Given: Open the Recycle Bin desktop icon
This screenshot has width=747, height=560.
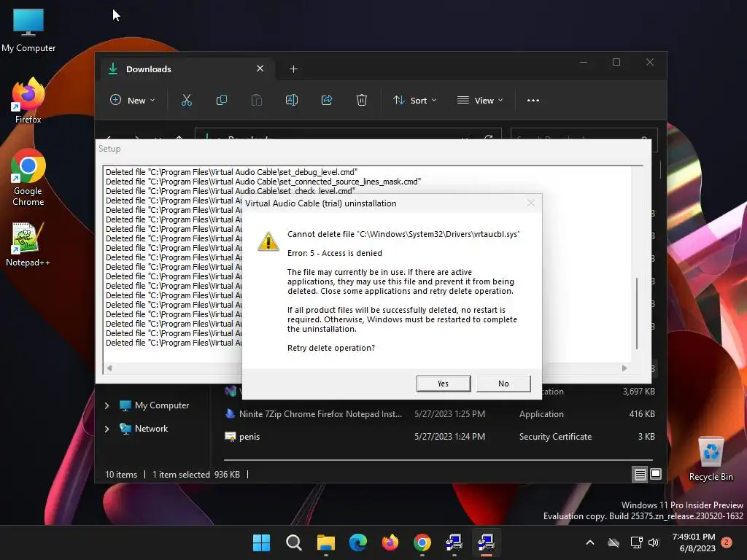Looking at the screenshot, I should point(711,459).
